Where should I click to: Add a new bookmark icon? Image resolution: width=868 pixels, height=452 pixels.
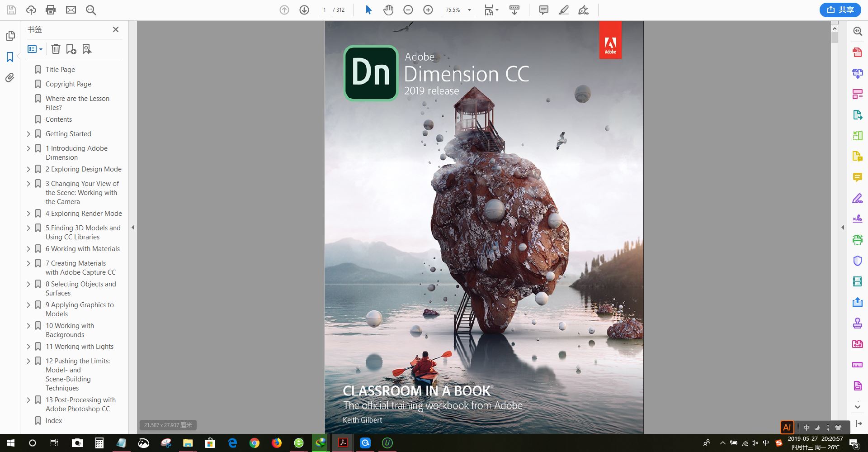71,49
